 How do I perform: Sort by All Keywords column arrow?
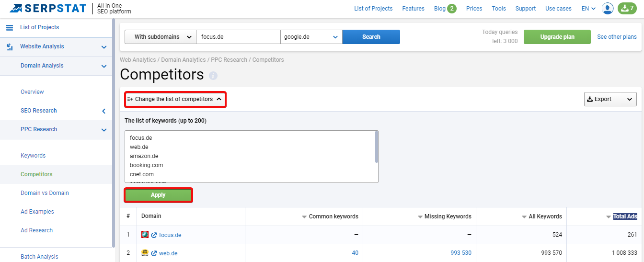(525, 217)
